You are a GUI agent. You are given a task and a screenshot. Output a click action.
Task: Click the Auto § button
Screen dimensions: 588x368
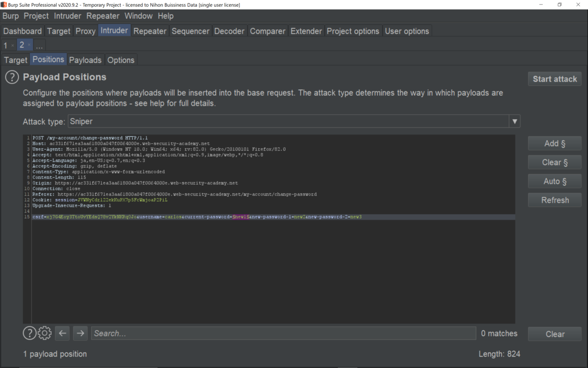click(555, 182)
